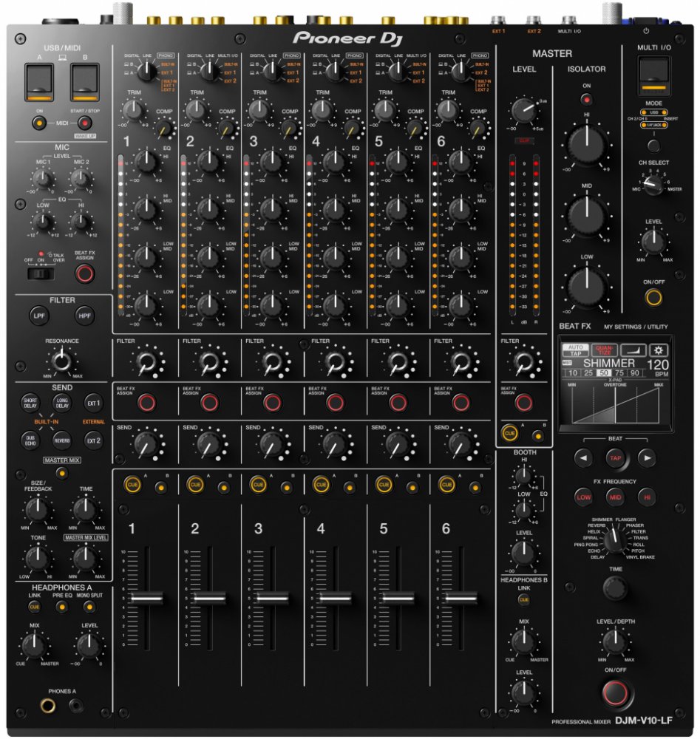Tap the settings gear on Beat FX screen
The height and width of the screenshot is (739, 700).
[x=657, y=350]
